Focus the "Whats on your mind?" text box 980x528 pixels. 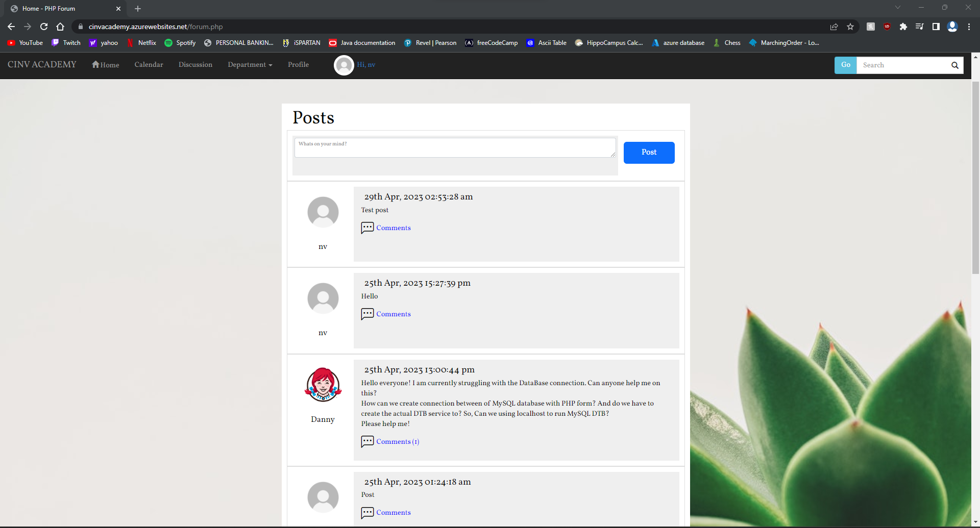[455, 147]
